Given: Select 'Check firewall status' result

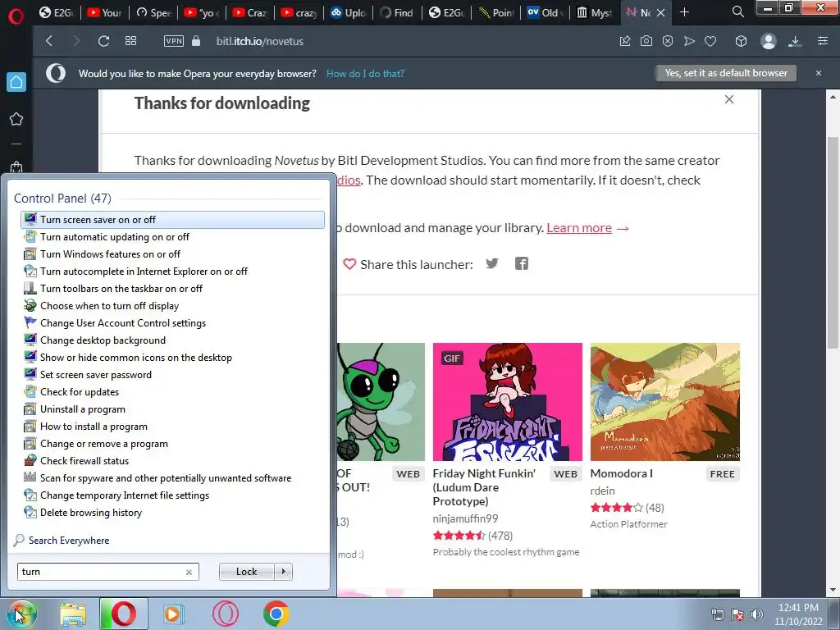Looking at the screenshot, I should [172, 461].
